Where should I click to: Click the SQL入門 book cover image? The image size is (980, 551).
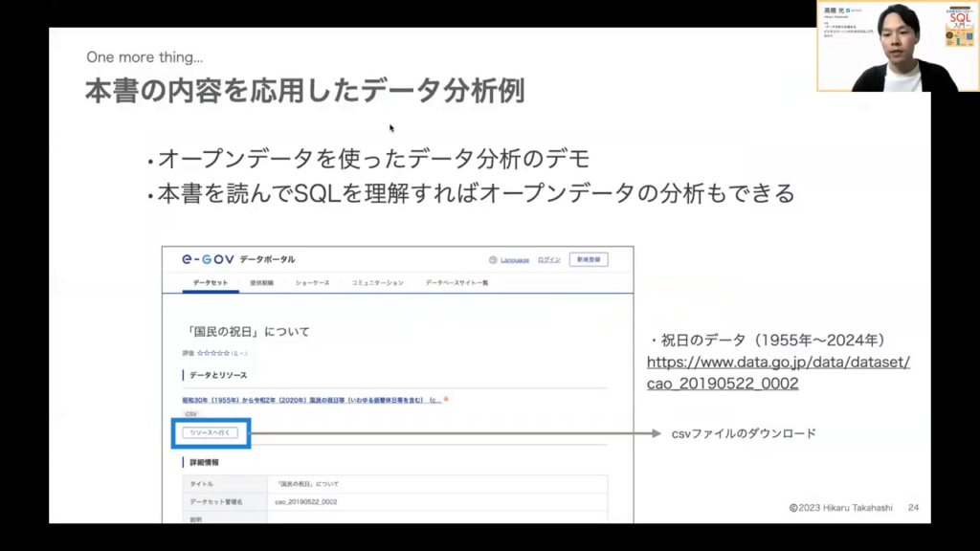[958, 25]
